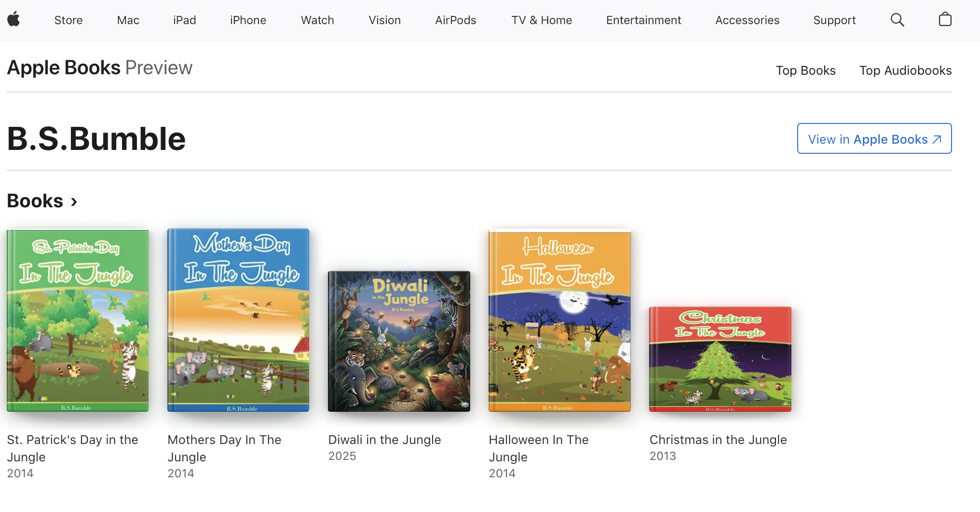Open the shopping bag icon
This screenshot has width=980, height=512.
pyautogui.click(x=945, y=19)
